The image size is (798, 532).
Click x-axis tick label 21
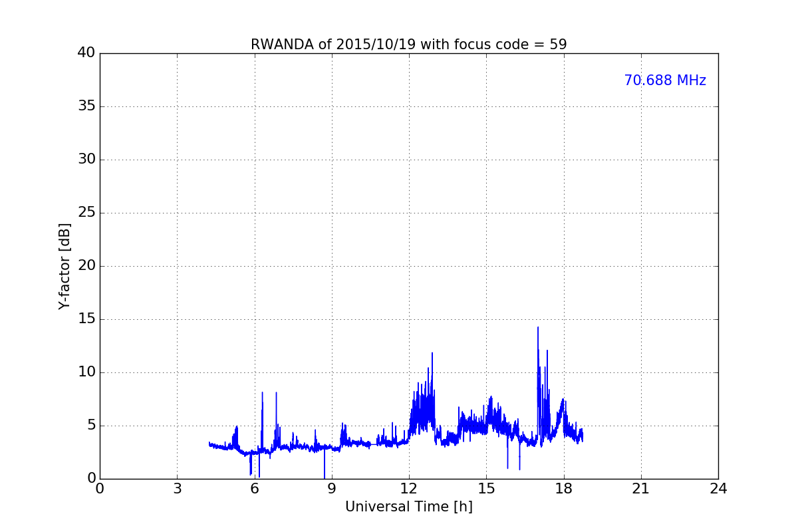point(641,488)
